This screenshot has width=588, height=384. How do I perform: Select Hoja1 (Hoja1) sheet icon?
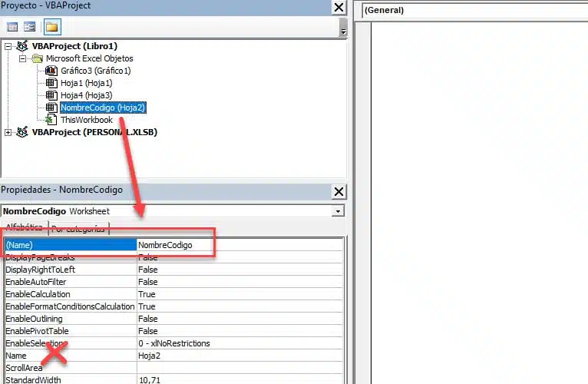(x=51, y=83)
